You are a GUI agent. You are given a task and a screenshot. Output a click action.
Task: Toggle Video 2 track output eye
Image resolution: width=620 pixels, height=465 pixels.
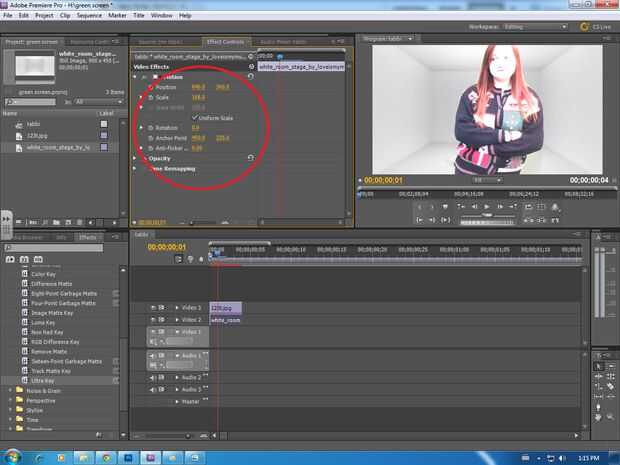[153, 319]
